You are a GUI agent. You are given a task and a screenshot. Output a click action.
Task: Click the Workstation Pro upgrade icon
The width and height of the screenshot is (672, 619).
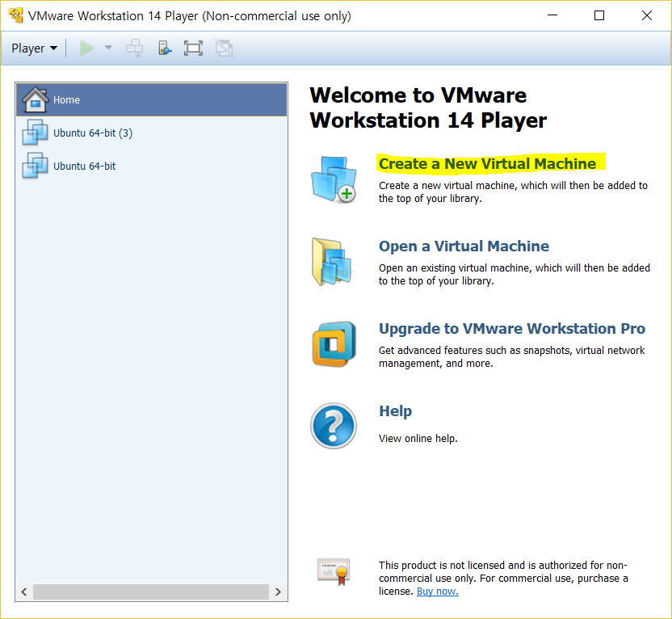tap(334, 344)
